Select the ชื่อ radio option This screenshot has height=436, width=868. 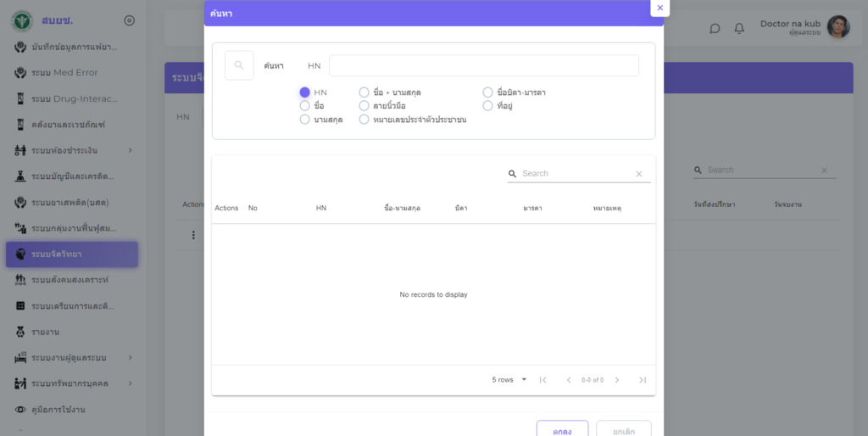[305, 106]
